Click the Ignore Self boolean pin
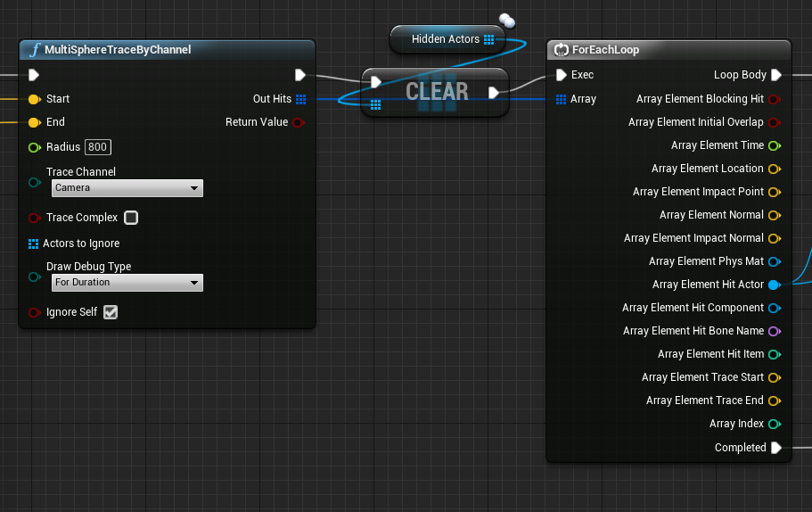Screen dimensions: 812x512 coord(34,312)
